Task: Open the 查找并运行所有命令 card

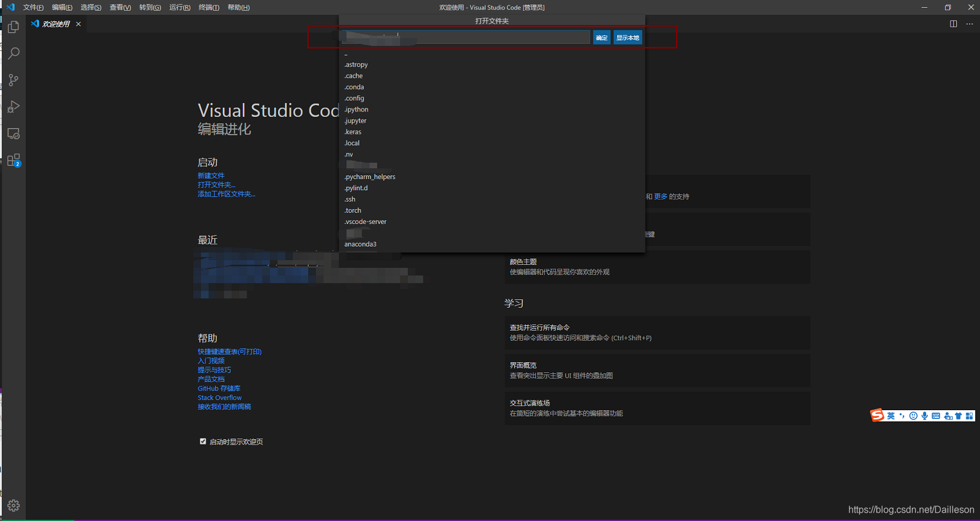Action: [x=657, y=333]
